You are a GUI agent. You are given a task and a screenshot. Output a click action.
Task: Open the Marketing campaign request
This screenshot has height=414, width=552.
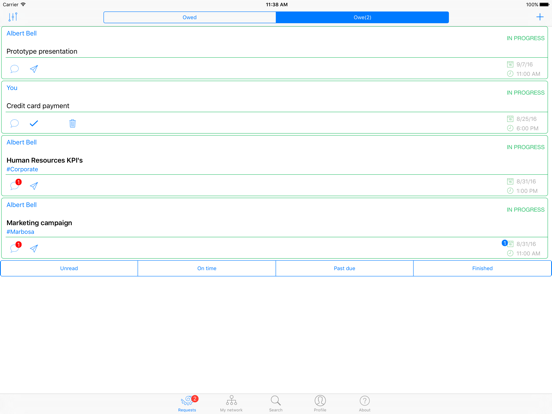39,223
